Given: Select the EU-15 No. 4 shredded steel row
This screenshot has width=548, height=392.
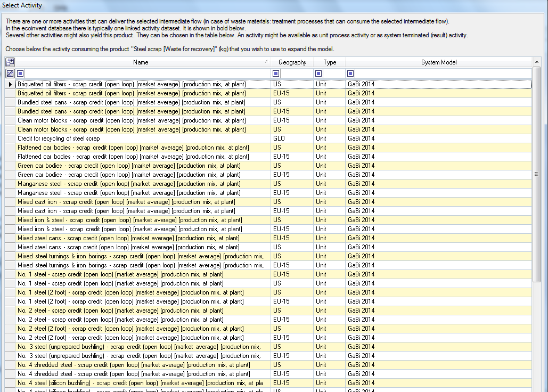Looking at the screenshot, I should pyautogui.click(x=268, y=374).
